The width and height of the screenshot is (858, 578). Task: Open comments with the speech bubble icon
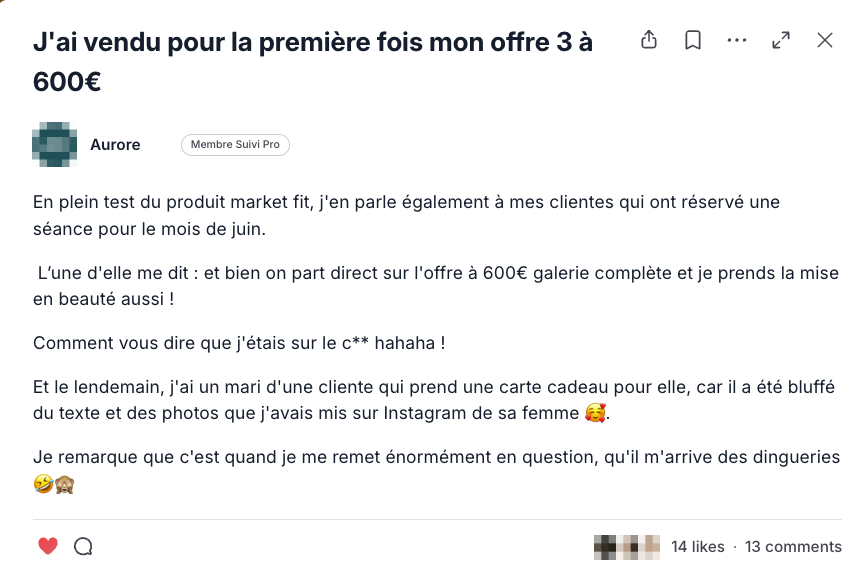click(x=83, y=546)
